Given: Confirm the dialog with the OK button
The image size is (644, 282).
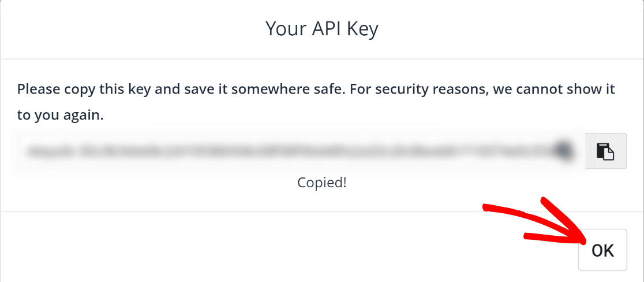Looking at the screenshot, I should pyautogui.click(x=602, y=250).
